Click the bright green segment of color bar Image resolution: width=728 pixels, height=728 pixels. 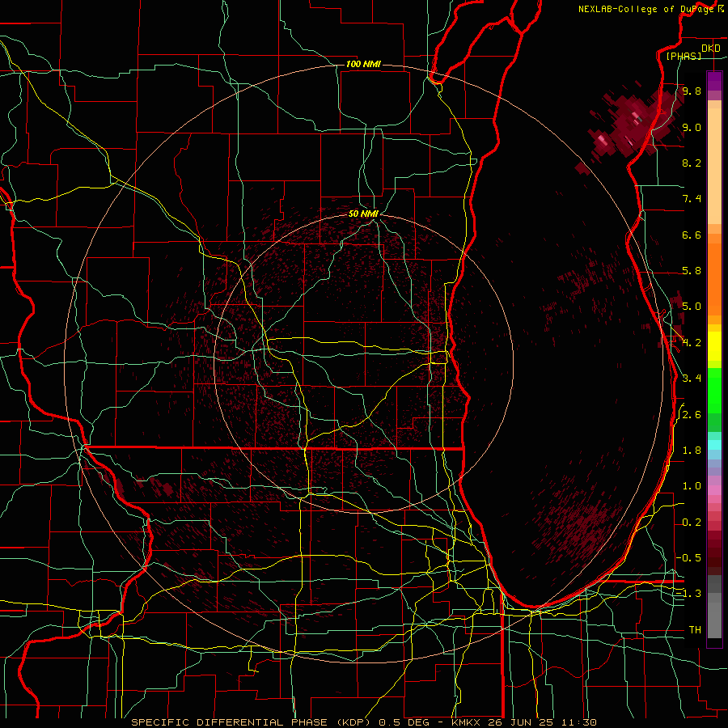click(714, 390)
